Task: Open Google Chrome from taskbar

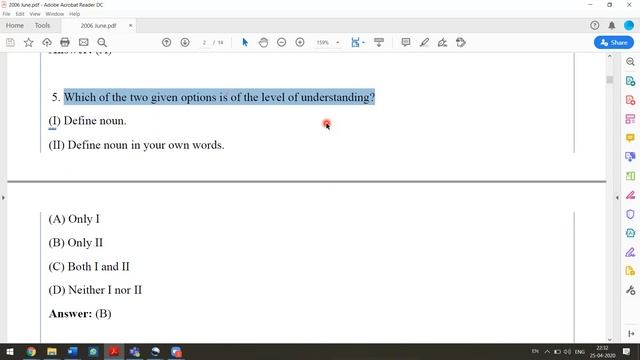Action: (31, 351)
